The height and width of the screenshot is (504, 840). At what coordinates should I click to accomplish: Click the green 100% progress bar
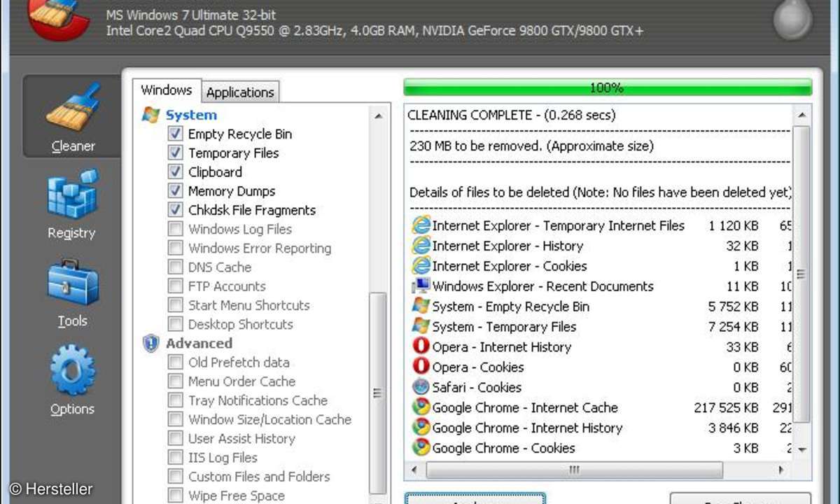pos(608,87)
